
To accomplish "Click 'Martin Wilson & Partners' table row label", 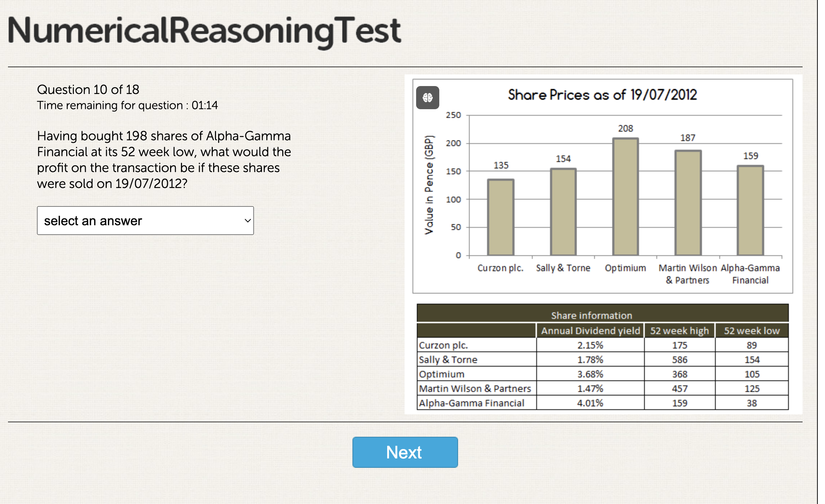I will [475, 389].
